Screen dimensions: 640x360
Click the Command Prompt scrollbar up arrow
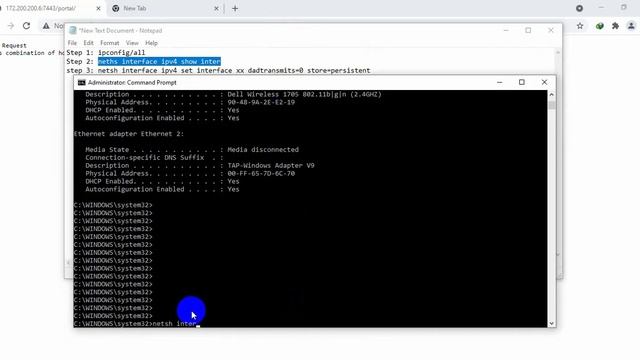551,94
